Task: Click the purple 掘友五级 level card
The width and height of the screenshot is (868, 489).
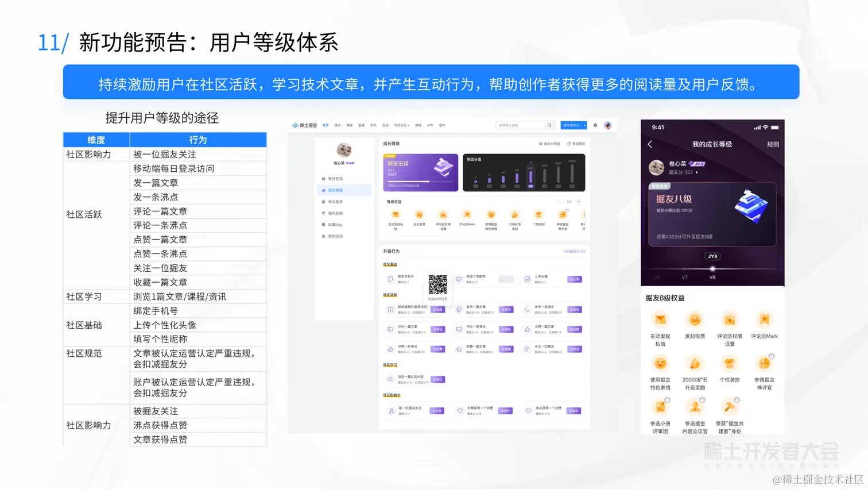Action: [x=421, y=172]
